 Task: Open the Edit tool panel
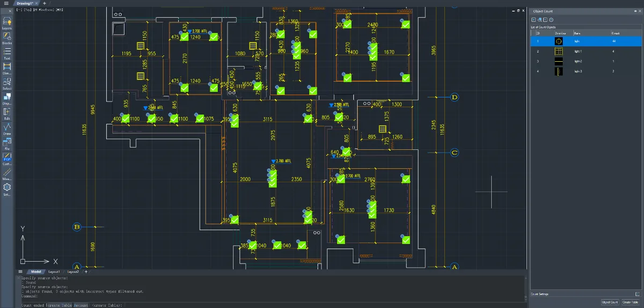point(7,114)
